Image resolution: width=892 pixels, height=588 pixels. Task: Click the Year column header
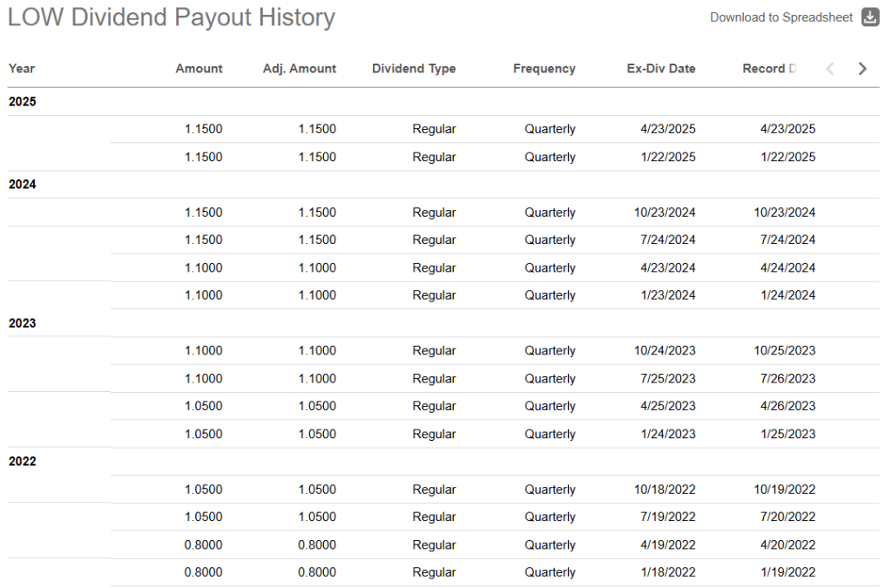[x=22, y=69]
